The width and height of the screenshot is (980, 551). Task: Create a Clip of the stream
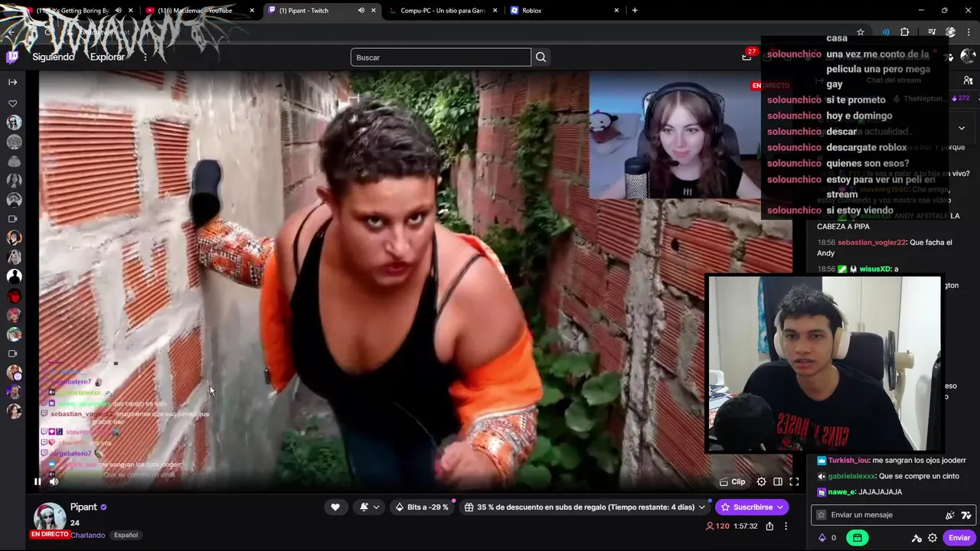[x=733, y=481]
